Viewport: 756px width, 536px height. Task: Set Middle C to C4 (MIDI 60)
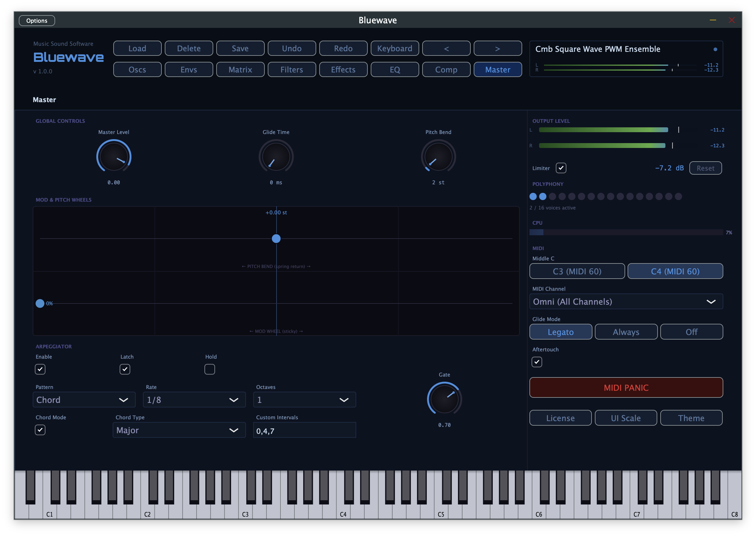[675, 271]
